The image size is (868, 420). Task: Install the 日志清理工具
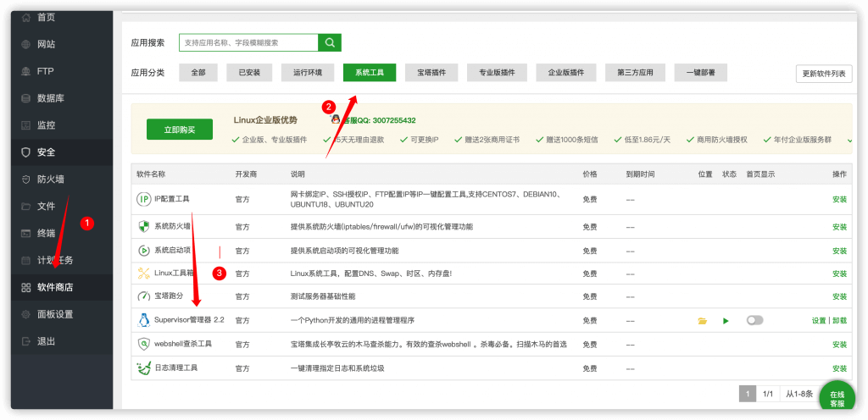pos(839,368)
